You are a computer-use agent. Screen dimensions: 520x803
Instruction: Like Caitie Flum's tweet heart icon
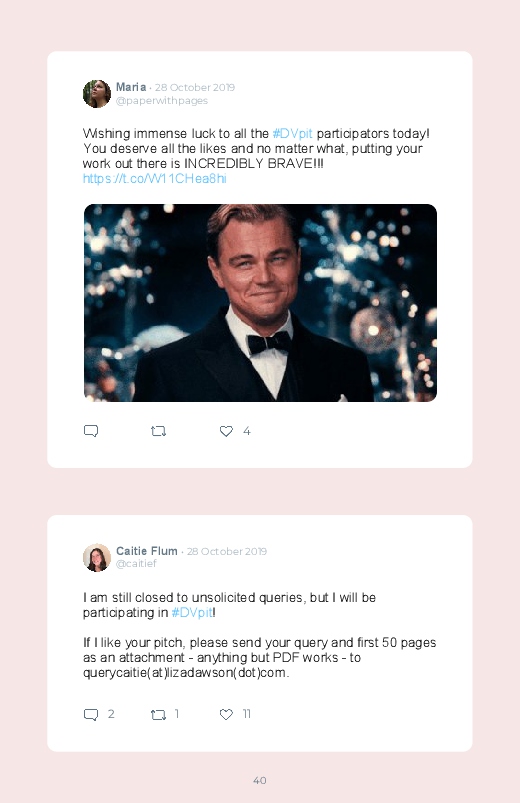point(226,714)
